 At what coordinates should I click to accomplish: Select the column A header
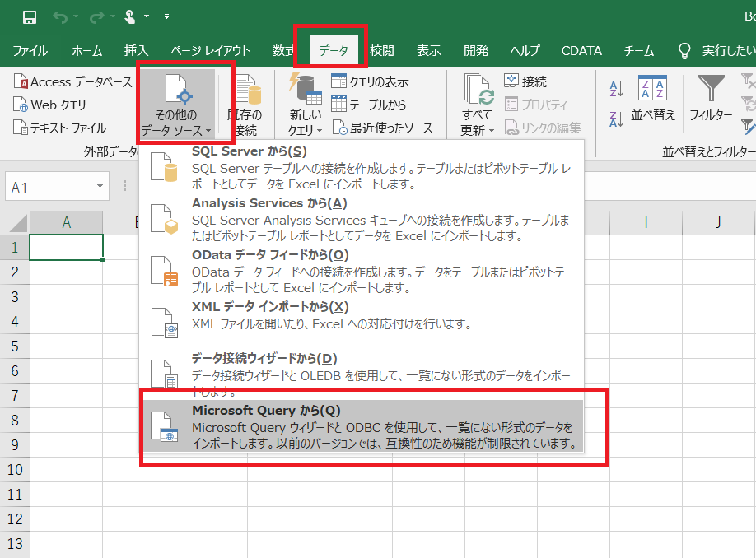point(66,222)
